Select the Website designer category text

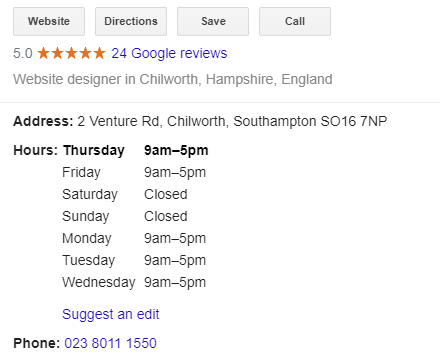(x=173, y=79)
